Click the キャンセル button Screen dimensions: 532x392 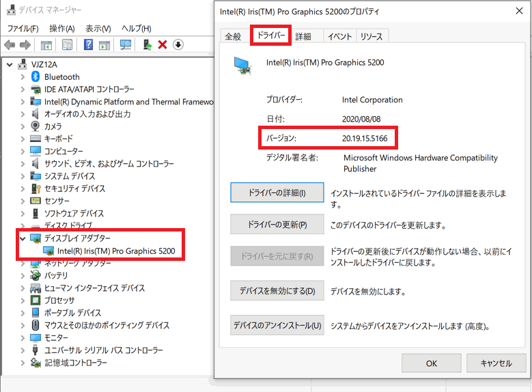tap(496, 363)
